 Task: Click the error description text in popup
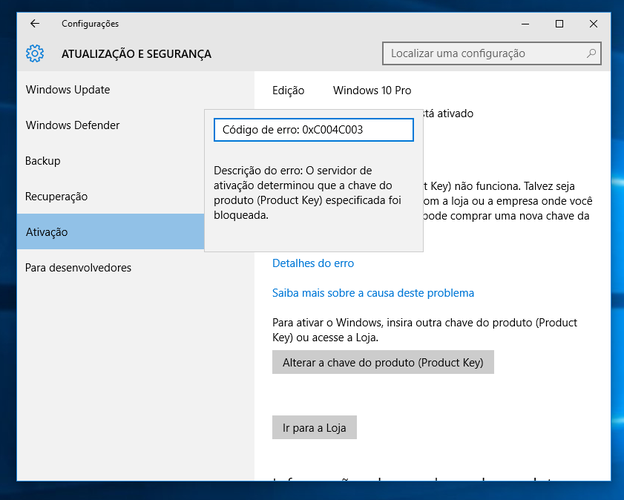(x=307, y=193)
